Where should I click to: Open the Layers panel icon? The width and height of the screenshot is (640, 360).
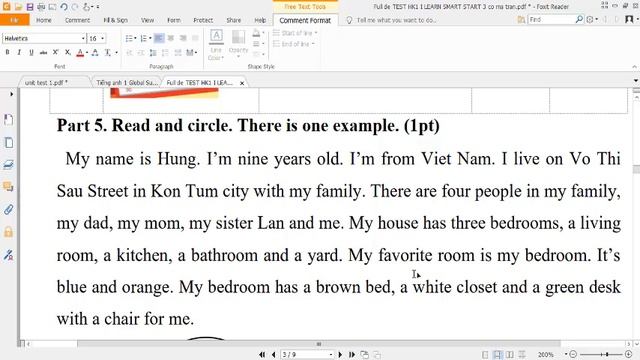pyautogui.click(x=9, y=164)
